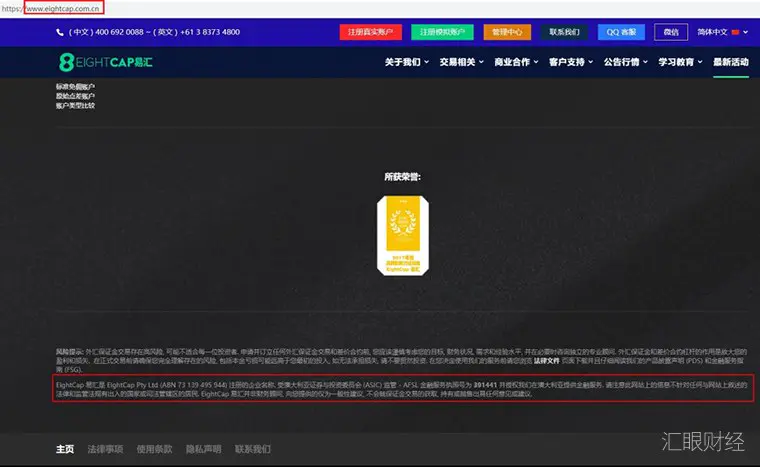The width and height of the screenshot is (760, 467).
Task: Click the 所获荣誉 heading
Action: (x=402, y=177)
